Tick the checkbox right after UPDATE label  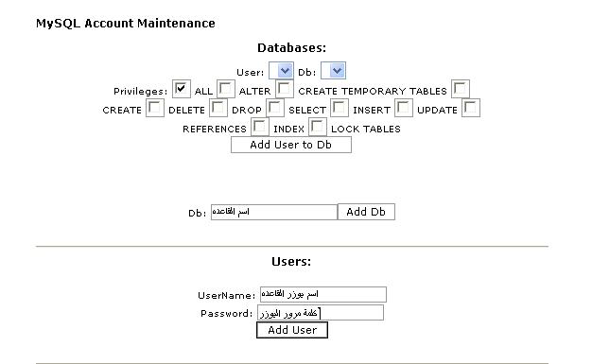point(471,108)
